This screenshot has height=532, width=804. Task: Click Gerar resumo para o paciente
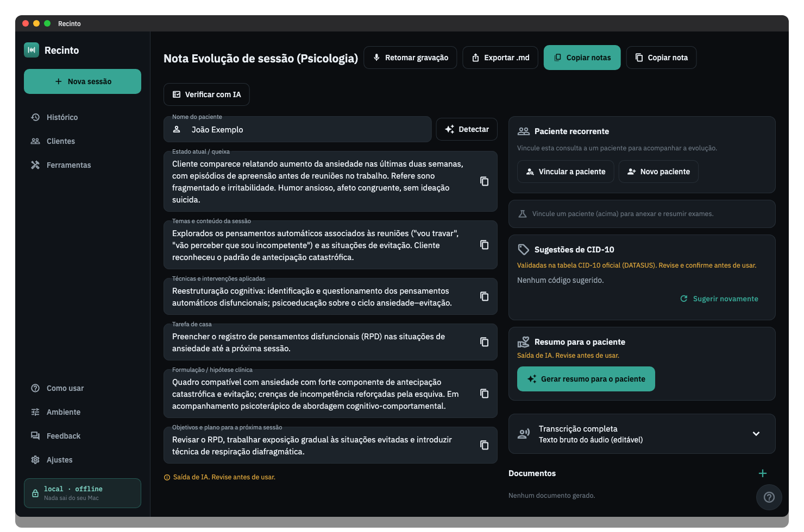[x=586, y=379]
